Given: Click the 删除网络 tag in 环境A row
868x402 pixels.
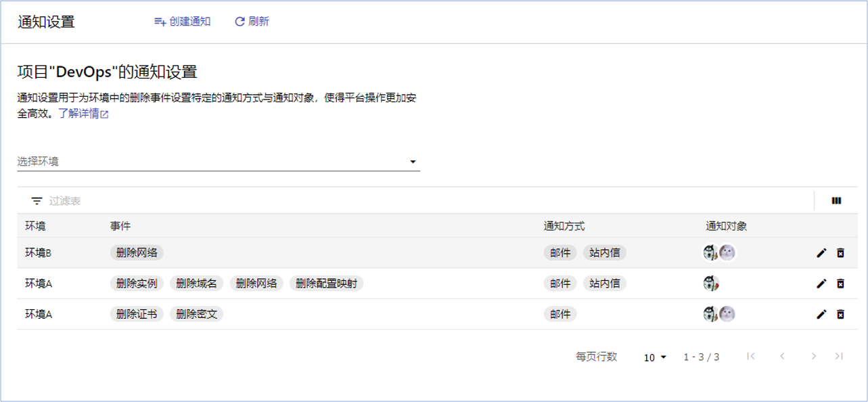Looking at the screenshot, I should (x=256, y=284).
